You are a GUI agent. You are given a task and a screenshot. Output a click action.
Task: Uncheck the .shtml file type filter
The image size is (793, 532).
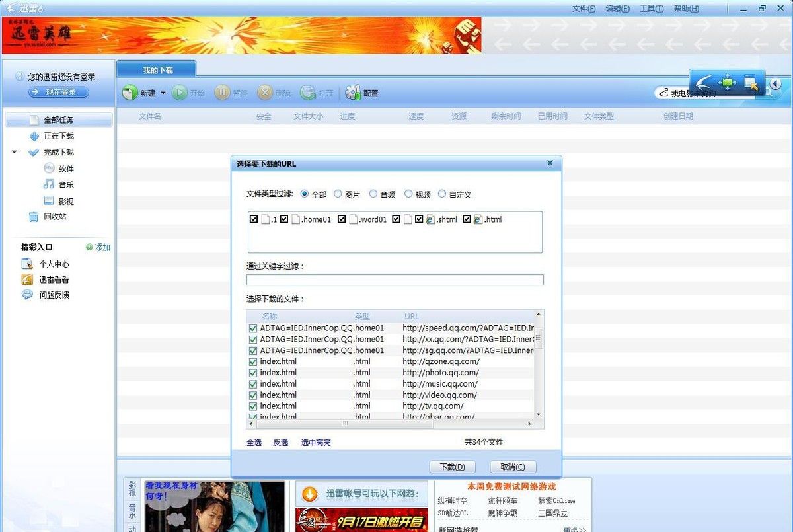[x=420, y=219]
